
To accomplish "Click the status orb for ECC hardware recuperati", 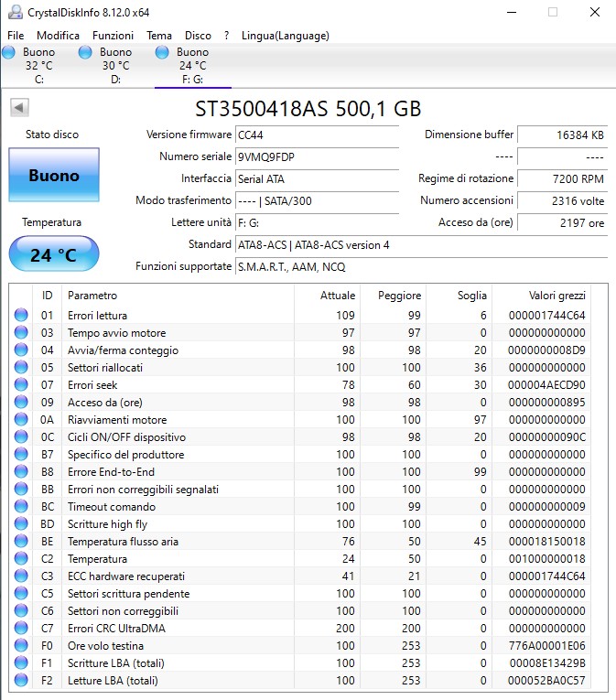I will pos(21,576).
